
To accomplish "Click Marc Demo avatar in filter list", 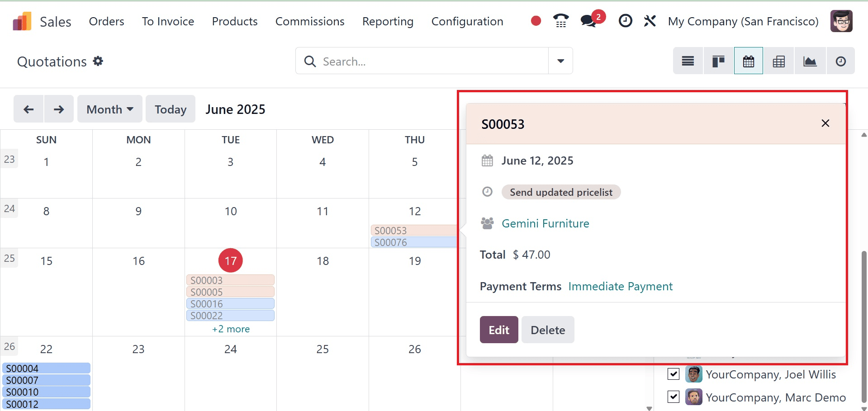I will point(694,397).
